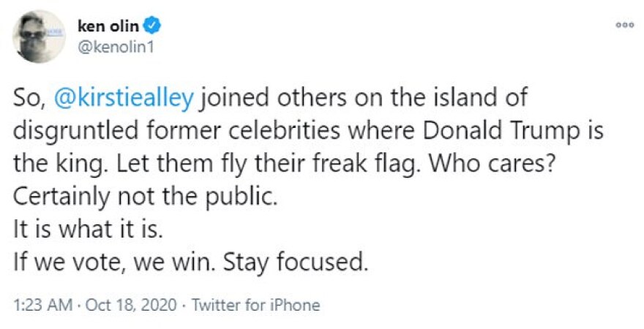644x329 pixels.
Task: Open the "Twitter for iPhone" source link
Action: click(x=255, y=304)
